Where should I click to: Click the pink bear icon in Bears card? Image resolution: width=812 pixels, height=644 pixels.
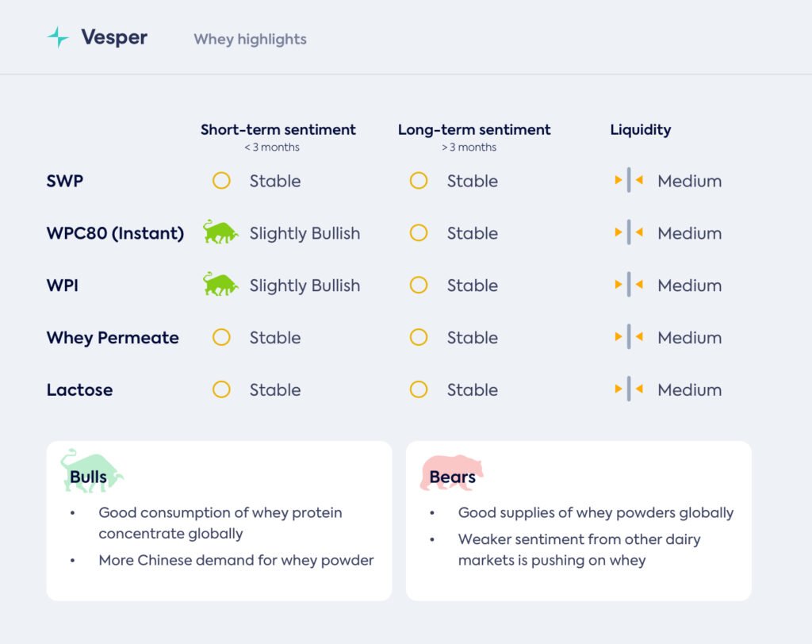click(x=452, y=473)
